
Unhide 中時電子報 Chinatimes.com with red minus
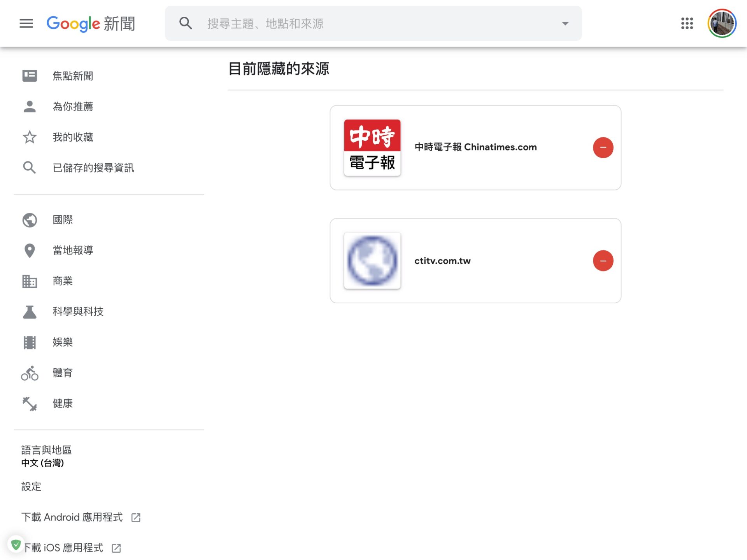pyautogui.click(x=603, y=148)
